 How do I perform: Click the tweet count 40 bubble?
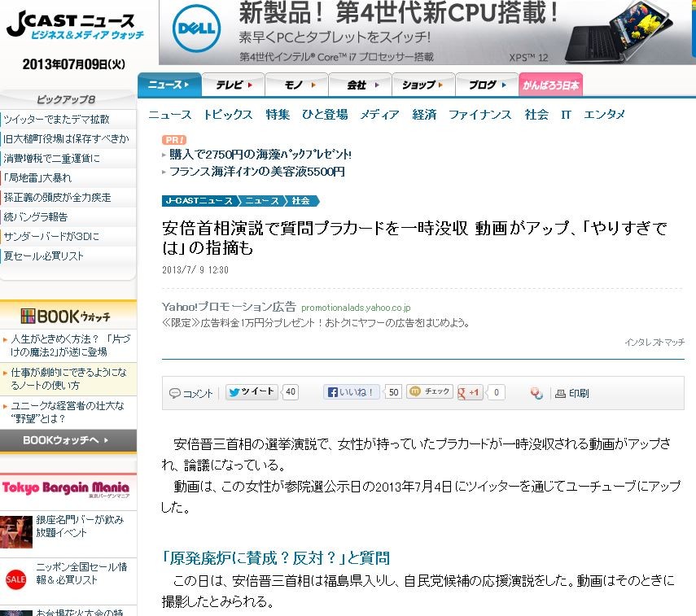291,392
